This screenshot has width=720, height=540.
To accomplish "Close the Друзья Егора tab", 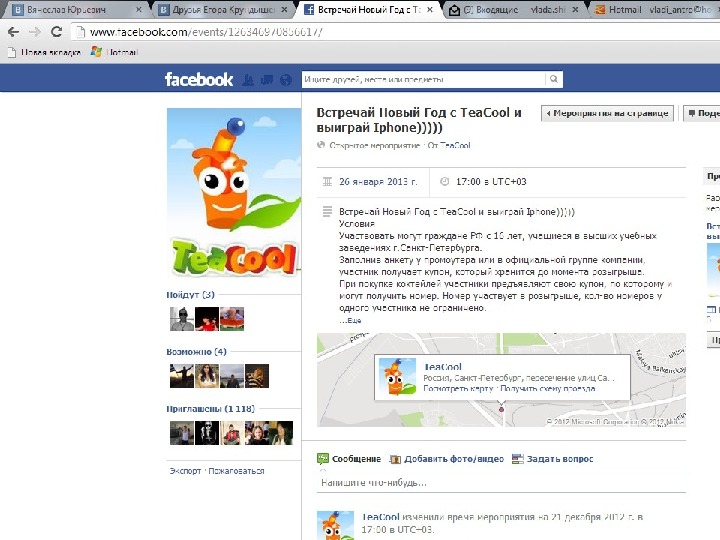I will (284, 9).
